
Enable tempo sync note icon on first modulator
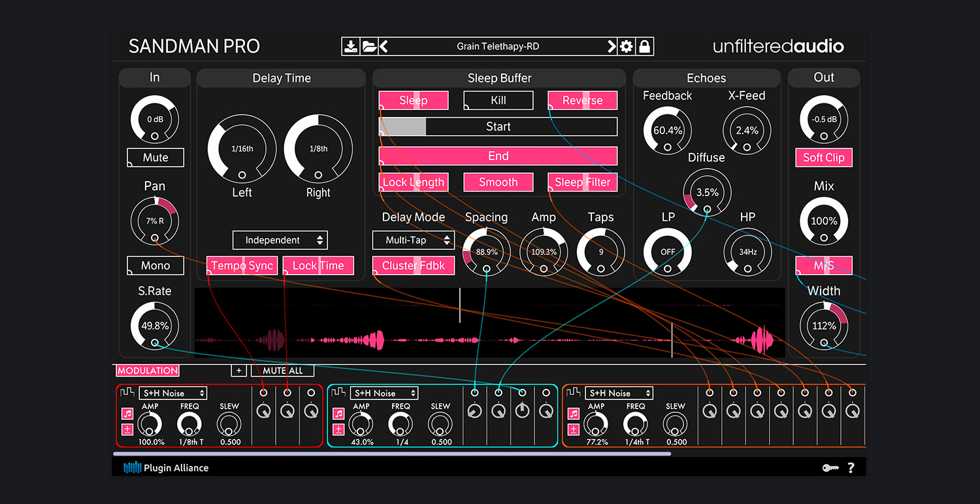(126, 413)
